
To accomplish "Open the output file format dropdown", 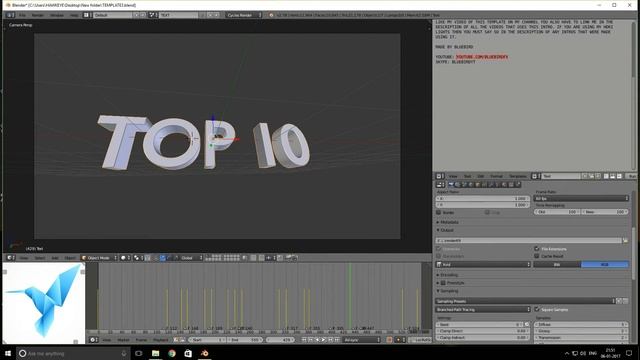I will point(483,264).
